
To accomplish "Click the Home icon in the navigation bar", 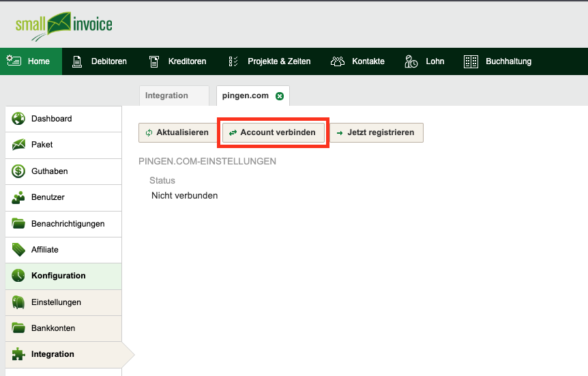I will point(14,61).
